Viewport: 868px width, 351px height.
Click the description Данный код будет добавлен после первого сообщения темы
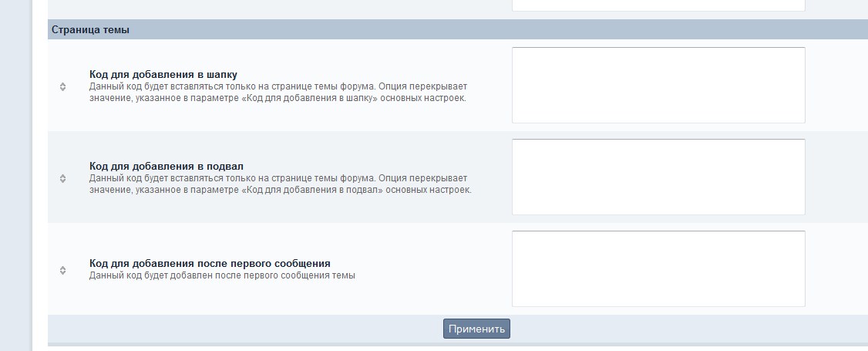tap(222, 275)
